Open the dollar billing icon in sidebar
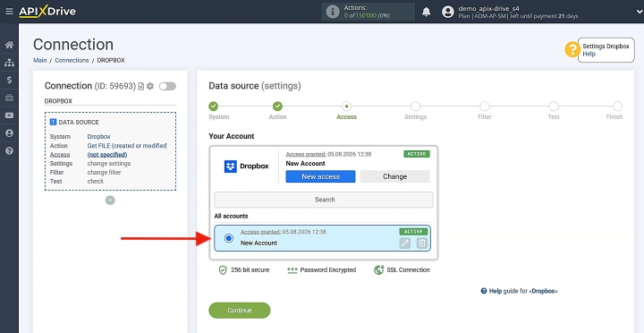644x333 pixels. tap(9, 81)
